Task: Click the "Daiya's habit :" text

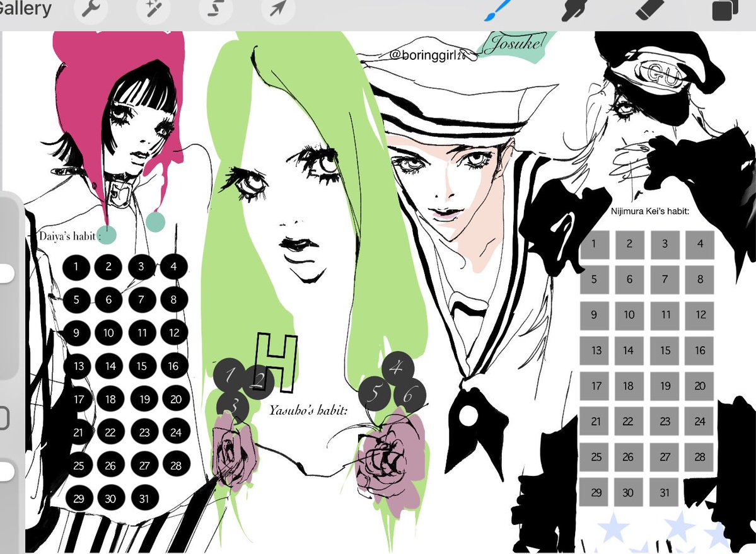Action: [70, 236]
